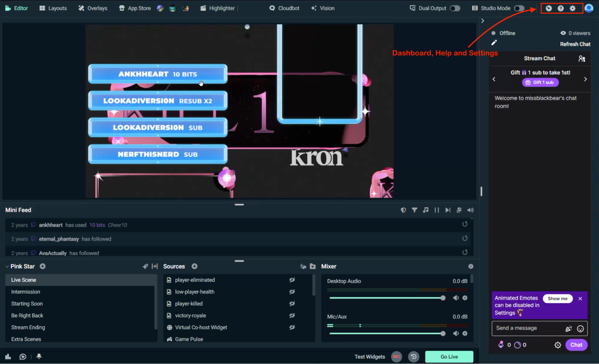Edit stream info with pencil icon

click(x=494, y=43)
